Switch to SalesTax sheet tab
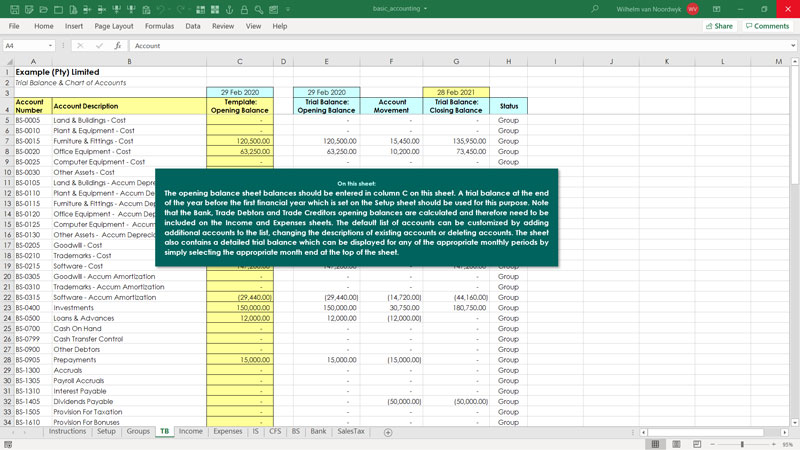 click(x=351, y=432)
